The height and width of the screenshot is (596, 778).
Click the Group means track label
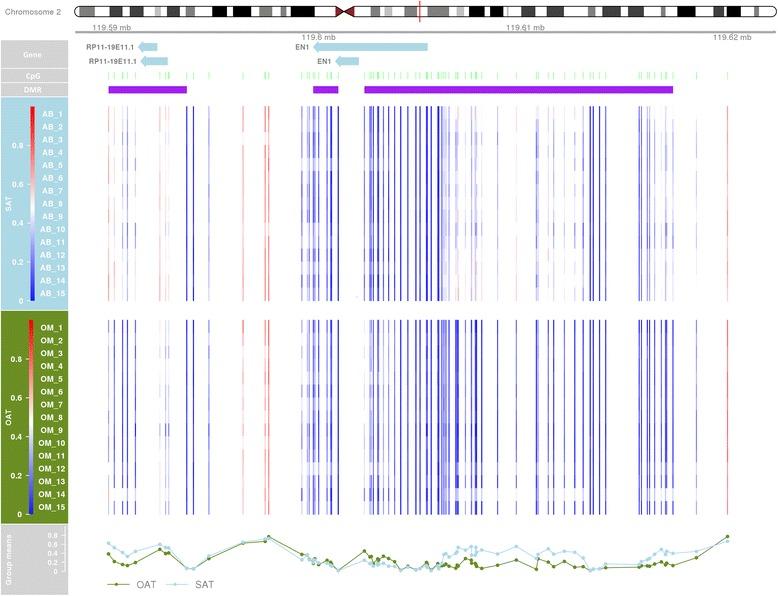9,559
